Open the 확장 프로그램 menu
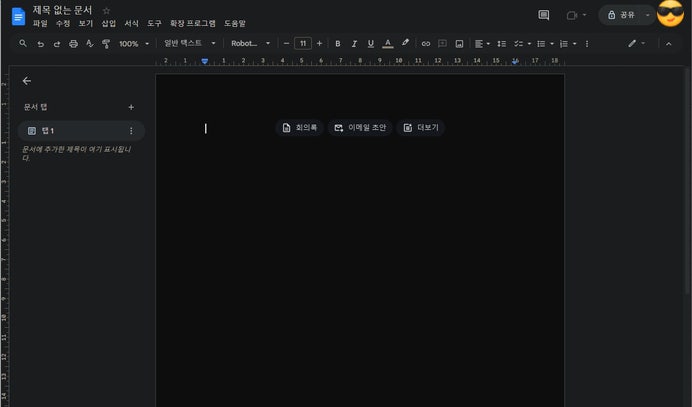The width and height of the screenshot is (692, 407). (193, 23)
